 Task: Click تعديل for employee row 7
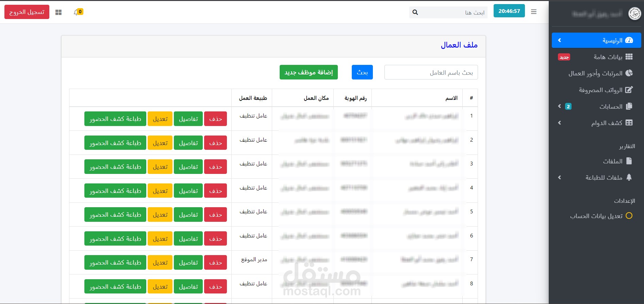click(x=160, y=263)
